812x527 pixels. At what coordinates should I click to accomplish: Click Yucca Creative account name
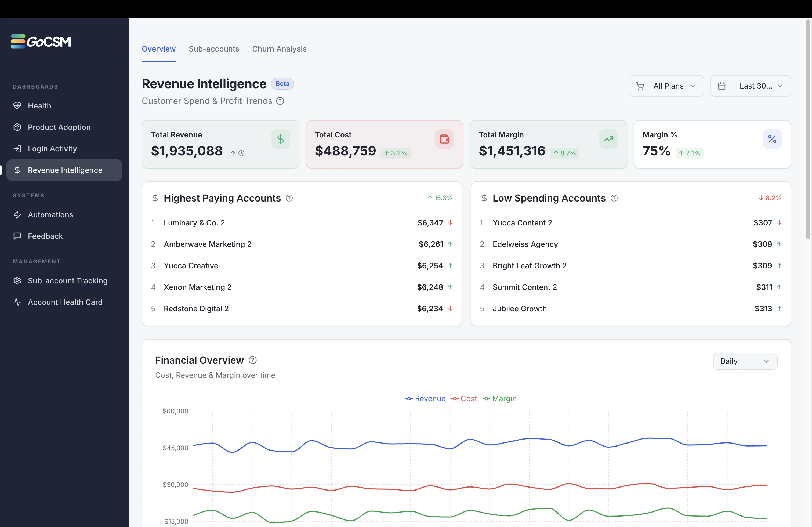191,266
